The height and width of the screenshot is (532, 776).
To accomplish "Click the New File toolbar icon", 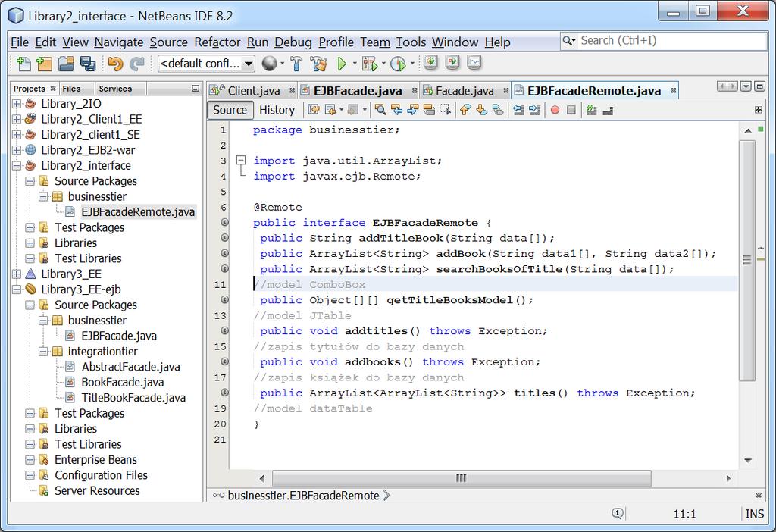I will pos(23,64).
